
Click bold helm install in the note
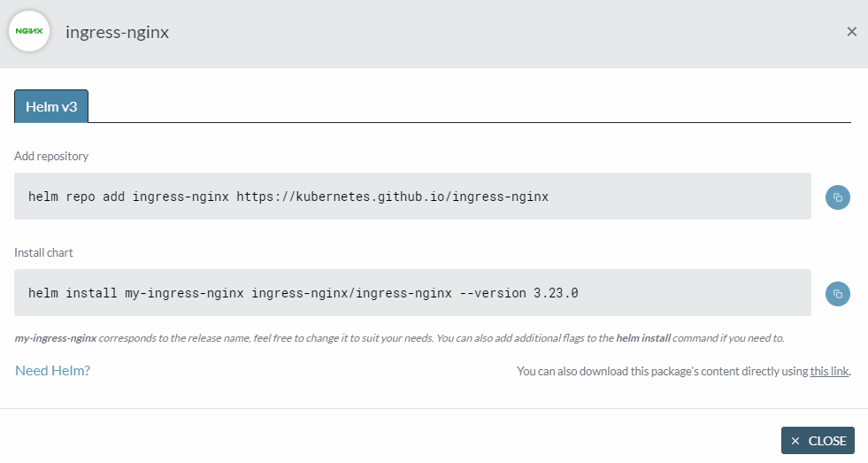pos(643,338)
